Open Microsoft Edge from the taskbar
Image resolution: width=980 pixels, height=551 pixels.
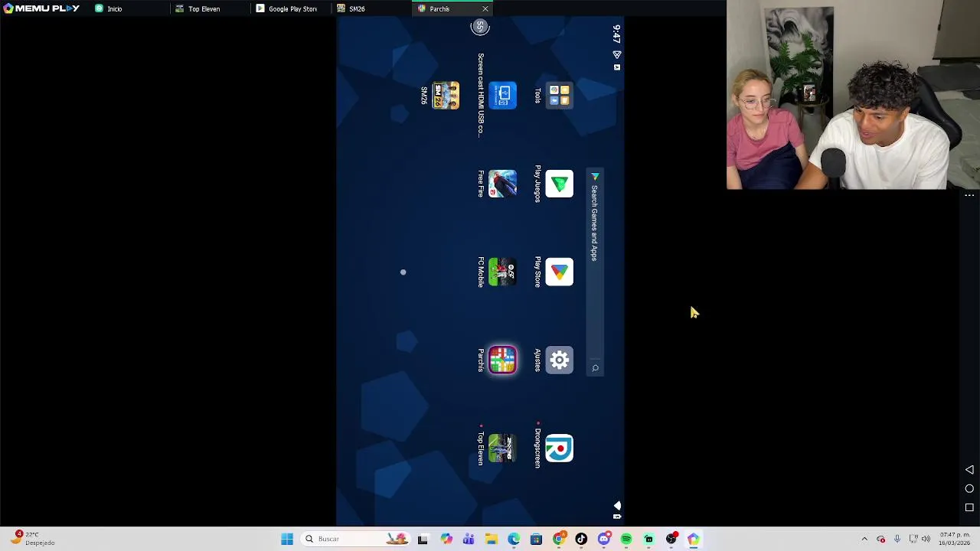tap(514, 539)
